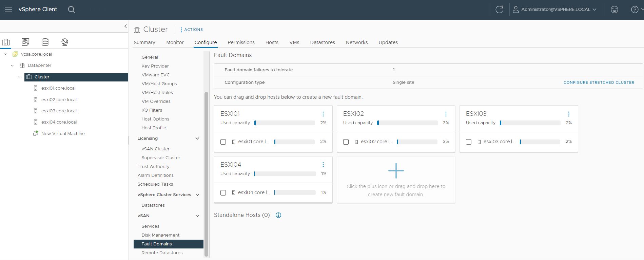Open Administrator@VSPHERE.LOCAL user dropdown
644x260 pixels.
point(554,10)
